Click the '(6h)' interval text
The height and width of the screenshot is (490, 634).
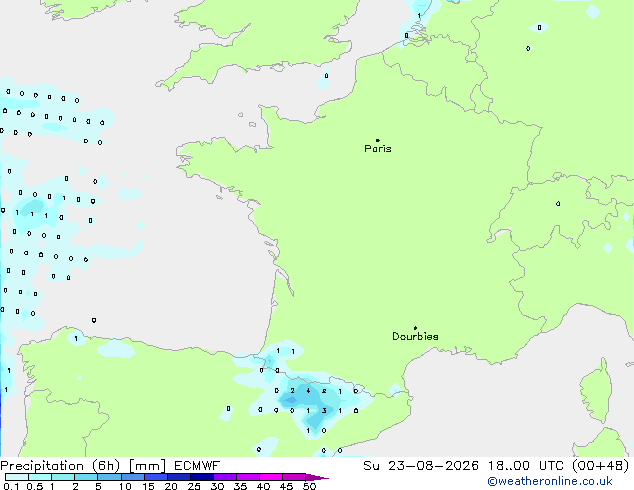[x=106, y=466]
